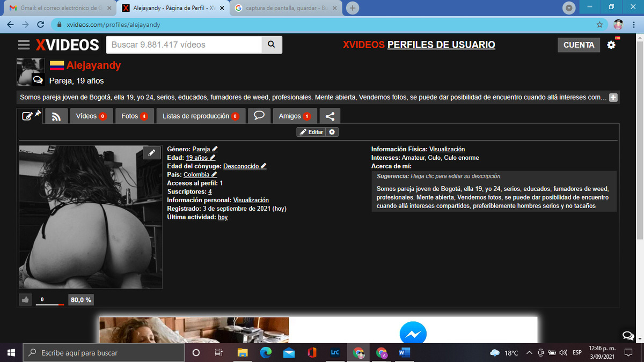Click the 80,0 % rating bar

[81, 300]
